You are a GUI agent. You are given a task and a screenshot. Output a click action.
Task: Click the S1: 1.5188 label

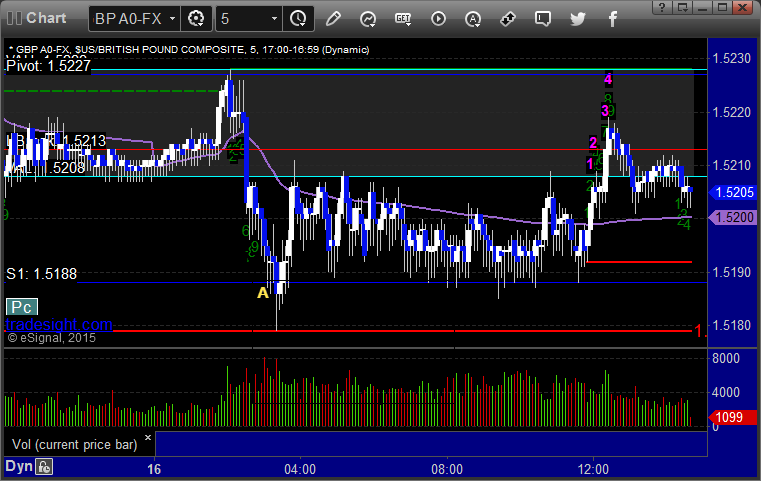pos(41,274)
